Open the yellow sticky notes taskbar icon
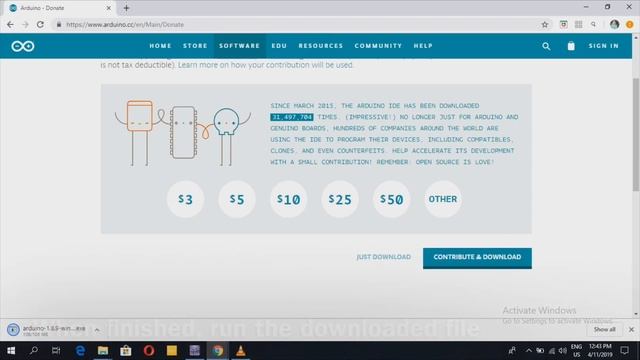The height and width of the screenshot is (360, 640). (x=172, y=351)
